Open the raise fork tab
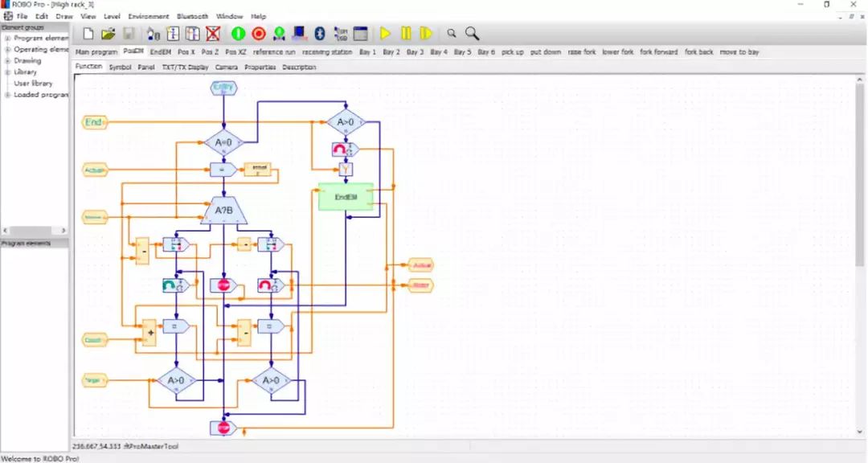Image resolution: width=868 pixels, height=463 pixels. 582,51
